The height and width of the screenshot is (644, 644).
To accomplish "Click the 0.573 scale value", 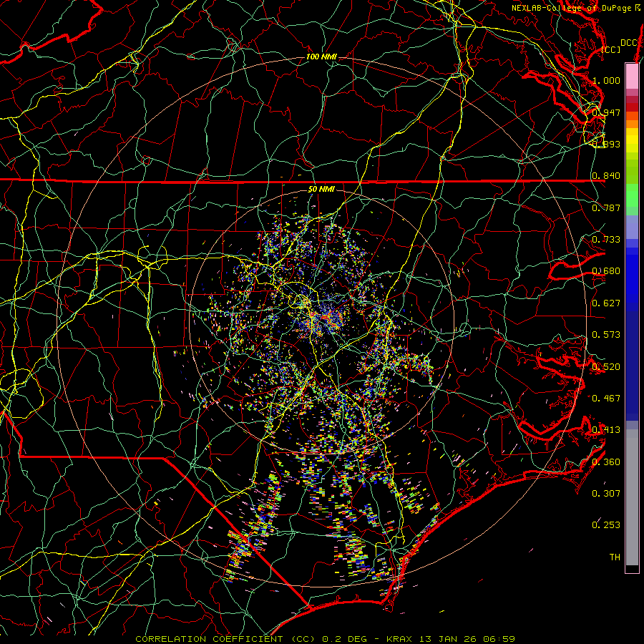I will [606, 335].
